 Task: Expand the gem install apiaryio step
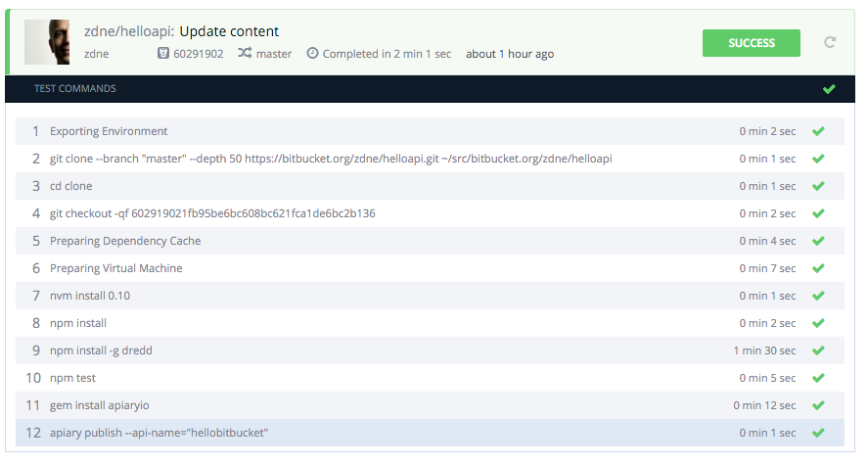click(431, 405)
